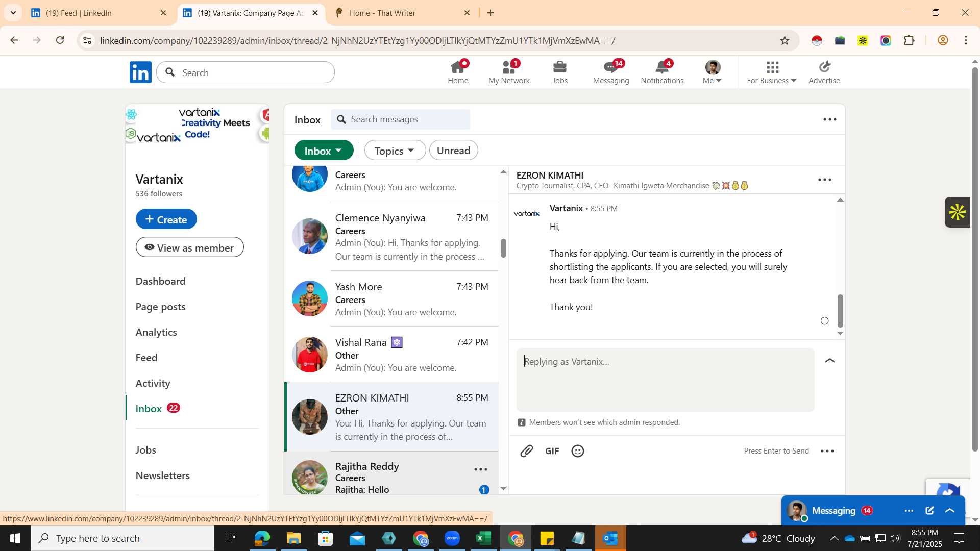Open new browser tab

(x=491, y=13)
